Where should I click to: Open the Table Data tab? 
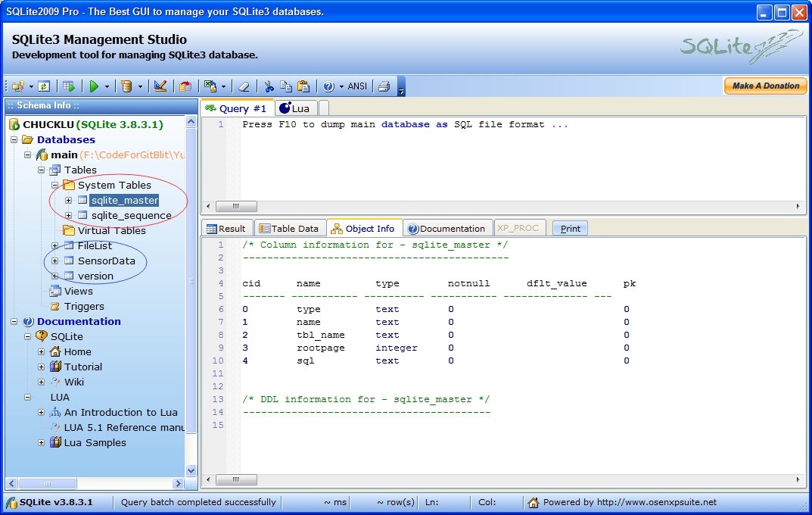tap(289, 229)
